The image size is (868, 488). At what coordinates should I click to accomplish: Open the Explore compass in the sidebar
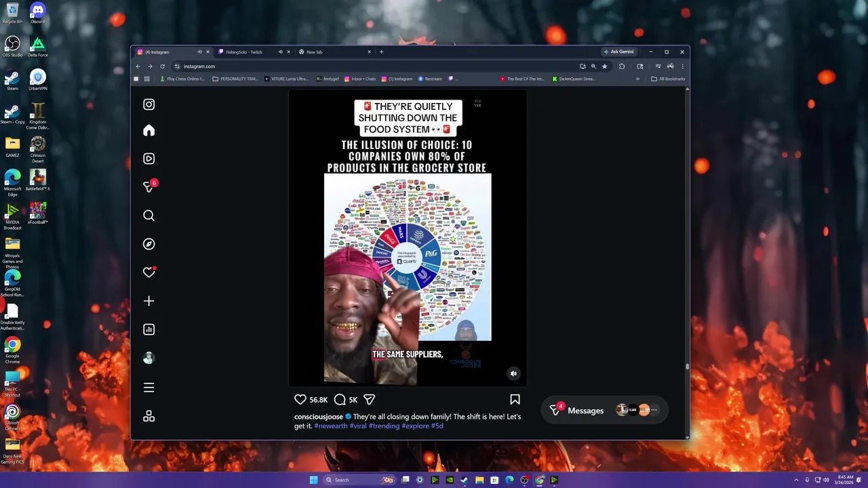149,244
